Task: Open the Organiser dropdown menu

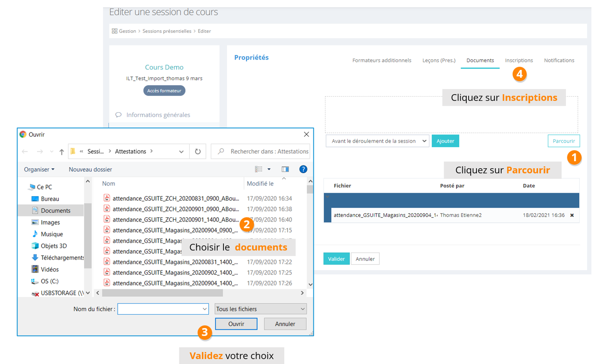Action: 39,169
